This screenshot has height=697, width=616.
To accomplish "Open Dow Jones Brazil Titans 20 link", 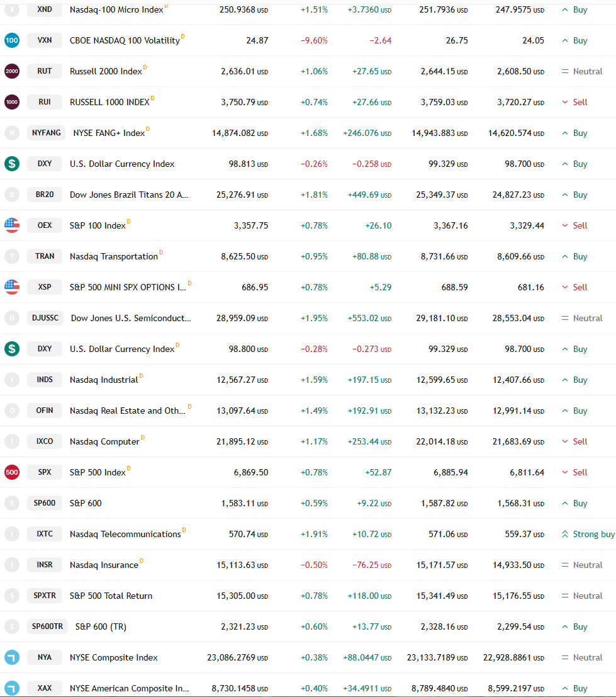I will (x=129, y=195).
